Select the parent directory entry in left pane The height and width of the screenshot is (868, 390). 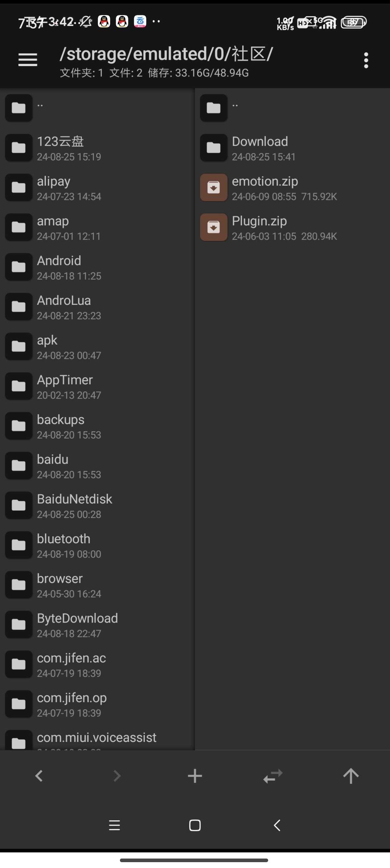[97, 108]
